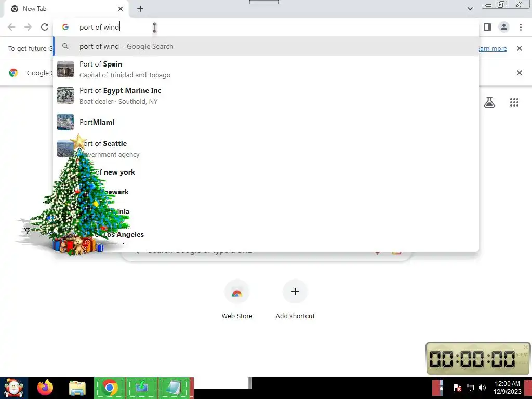Open the notepad taskbar icon
The width and height of the screenshot is (532, 399).
tap(174, 388)
